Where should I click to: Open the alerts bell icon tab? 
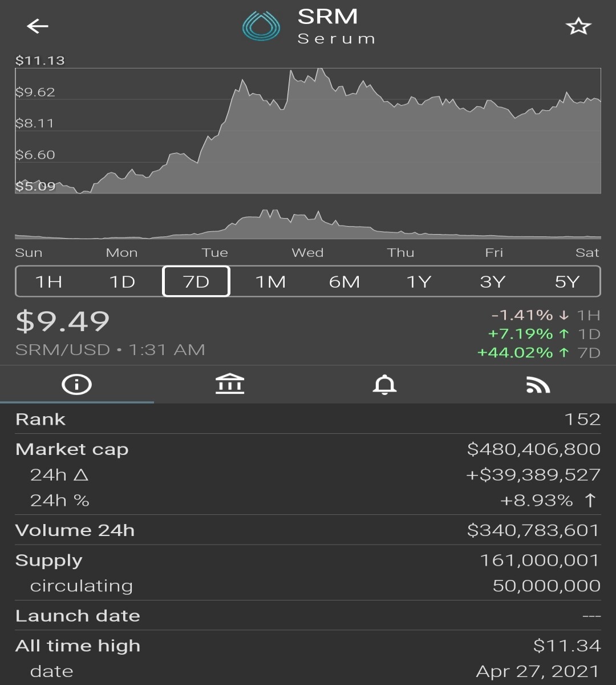coord(384,385)
